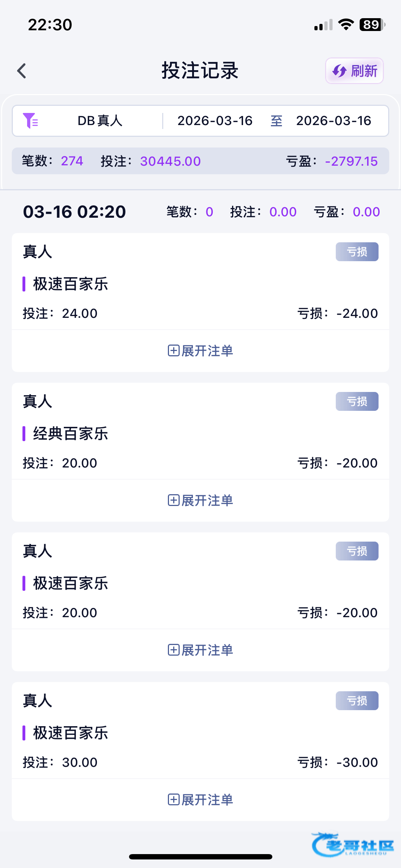Expand bet slip for the 30.00 wager
The image size is (401, 868).
click(207, 800)
